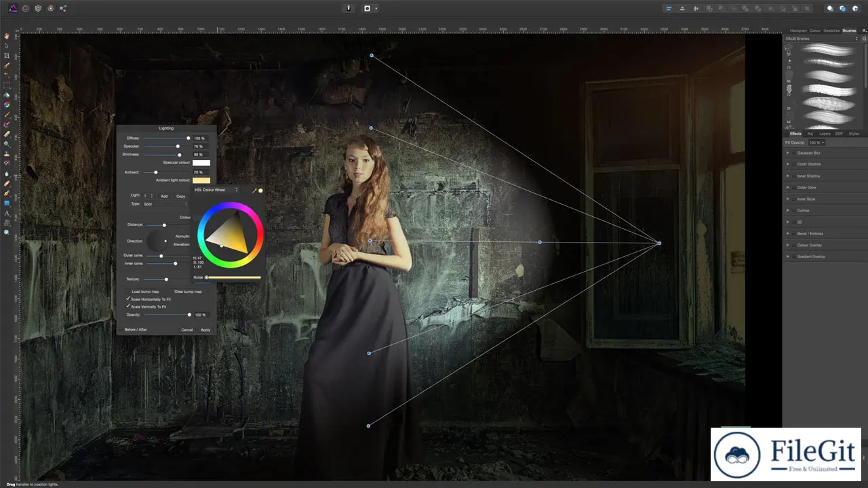Screen dimensions: 868x488
Task: Select the Gradient tool
Action: coord(7,104)
